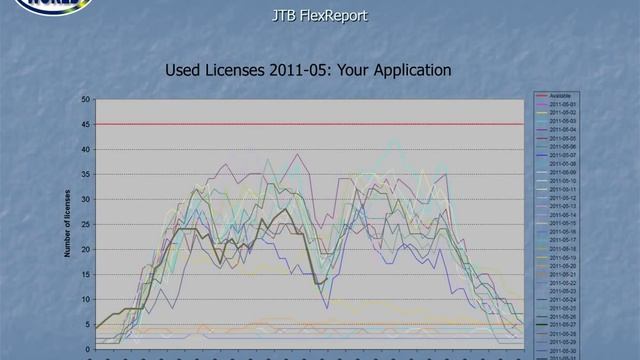Select the 2011-05-28 legend entry
This screenshot has width=640, height=360.
[x=556, y=334]
